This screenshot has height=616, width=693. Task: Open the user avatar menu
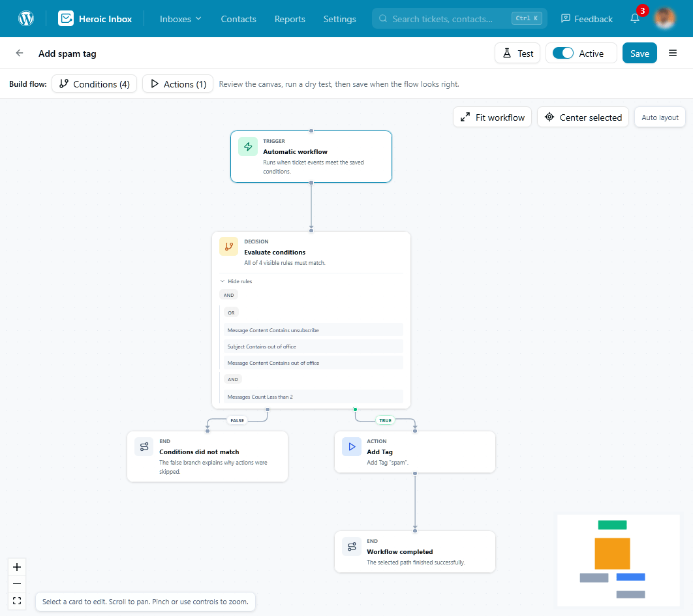(664, 18)
